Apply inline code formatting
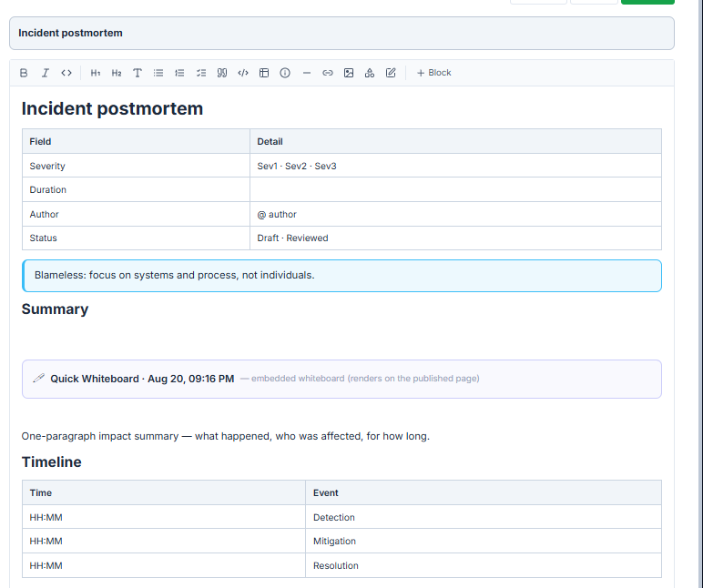 [66, 73]
